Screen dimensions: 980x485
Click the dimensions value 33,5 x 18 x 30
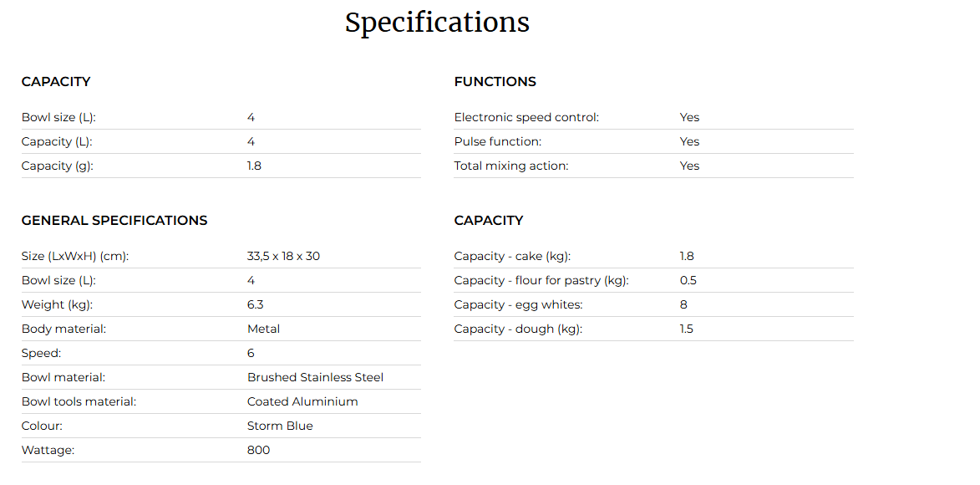284,257
